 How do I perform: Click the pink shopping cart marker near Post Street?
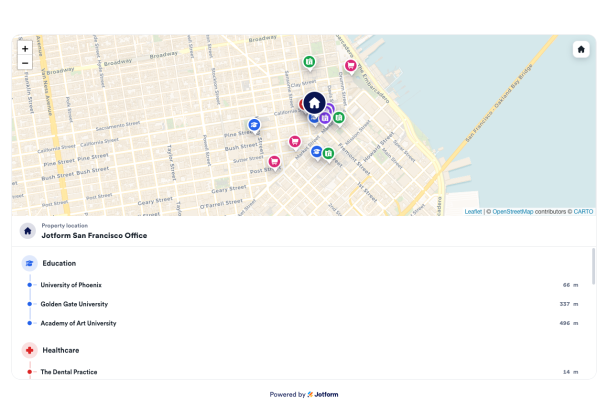pyautogui.click(x=274, y=162)
